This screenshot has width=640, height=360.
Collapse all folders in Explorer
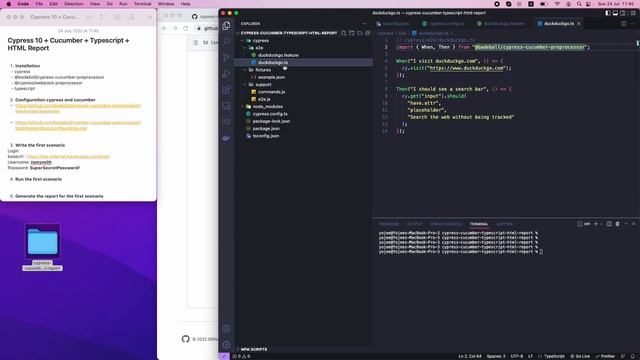(x=368, y=33)
